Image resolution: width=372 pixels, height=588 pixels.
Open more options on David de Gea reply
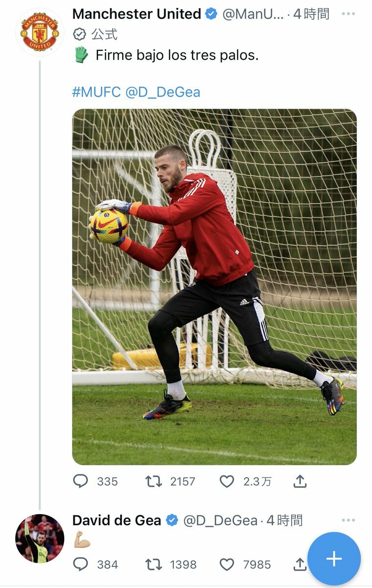pos(348,520)
